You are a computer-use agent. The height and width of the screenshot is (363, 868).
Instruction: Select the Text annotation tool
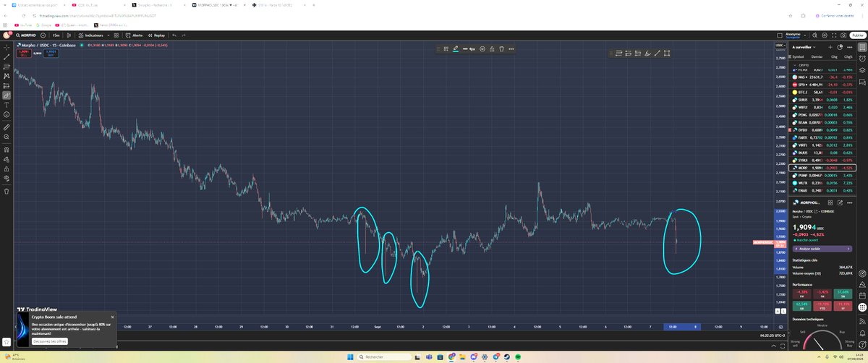click(x=7, y=105)
